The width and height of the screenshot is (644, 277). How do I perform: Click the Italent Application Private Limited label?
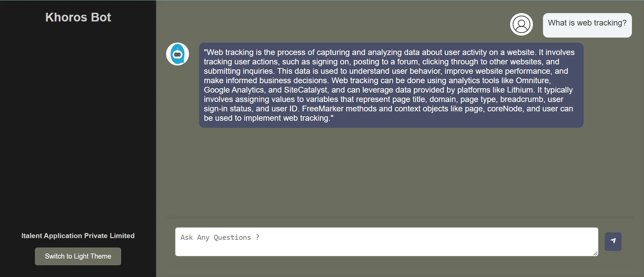[x=78, y=236]
